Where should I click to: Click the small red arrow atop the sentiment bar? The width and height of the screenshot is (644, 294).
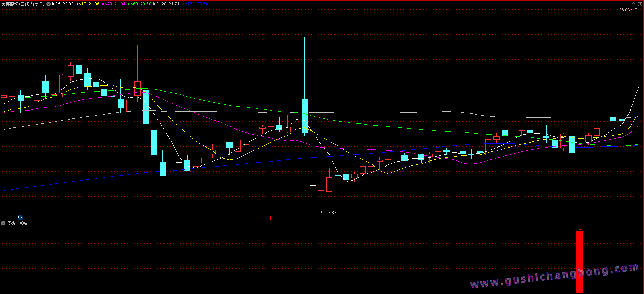(580, 229)
